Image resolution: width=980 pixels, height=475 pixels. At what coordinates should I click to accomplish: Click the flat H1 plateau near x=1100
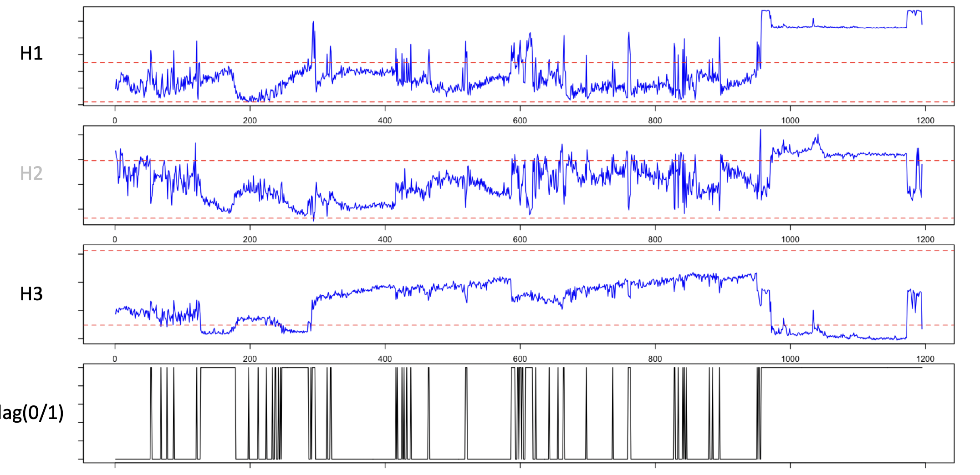[x=856, y=27]
